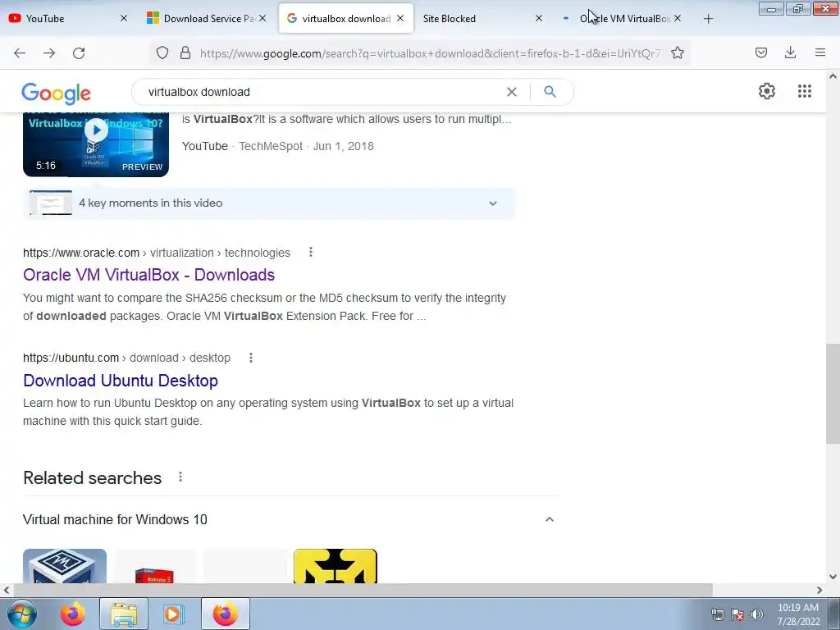Close the YouTube tab

pos(124,18)
